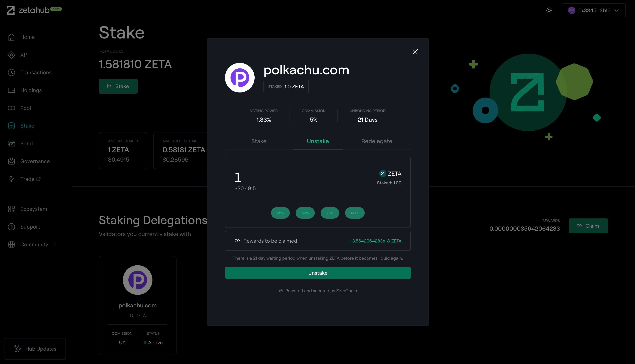Screen dimensions: 635x364
Task: Toggle the light/dark theme sun icon
Action: click(549, 10)
